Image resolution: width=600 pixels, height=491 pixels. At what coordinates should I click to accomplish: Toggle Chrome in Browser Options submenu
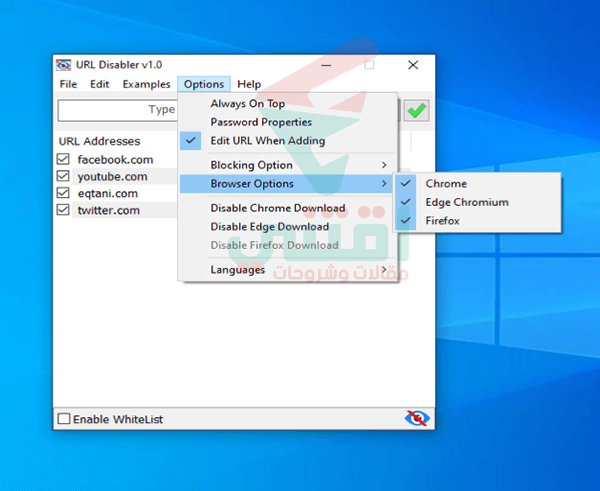click(x=478, y=183)
